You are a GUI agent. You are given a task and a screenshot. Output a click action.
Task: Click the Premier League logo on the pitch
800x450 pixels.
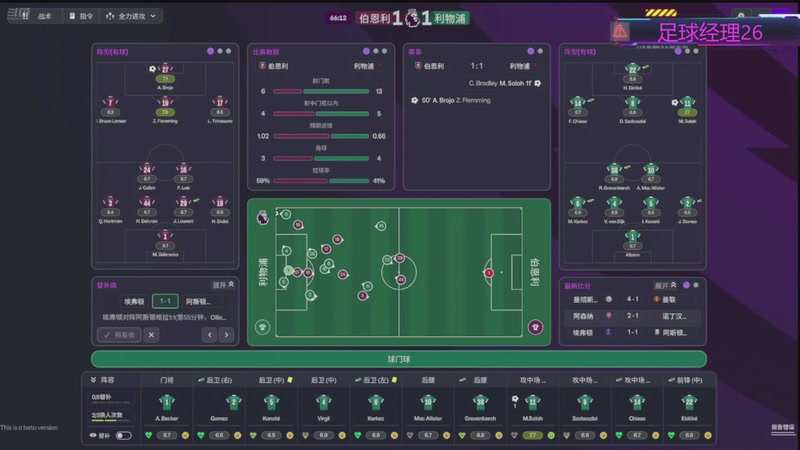262,217
